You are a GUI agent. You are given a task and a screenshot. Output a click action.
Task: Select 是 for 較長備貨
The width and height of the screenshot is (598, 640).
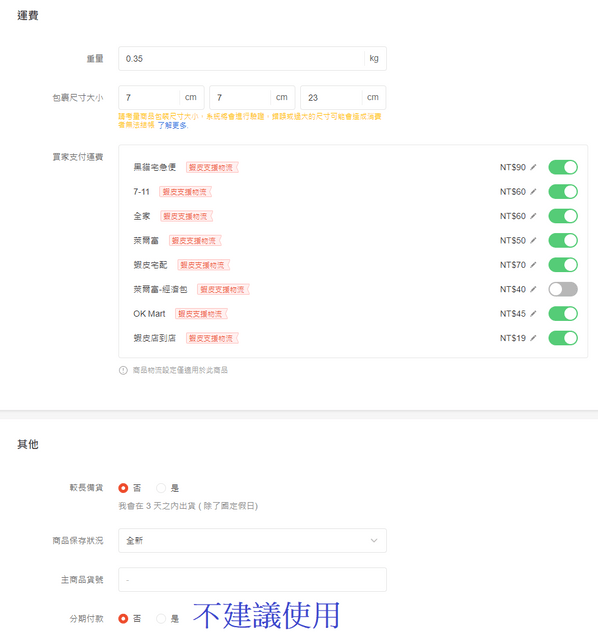point(161,488)
